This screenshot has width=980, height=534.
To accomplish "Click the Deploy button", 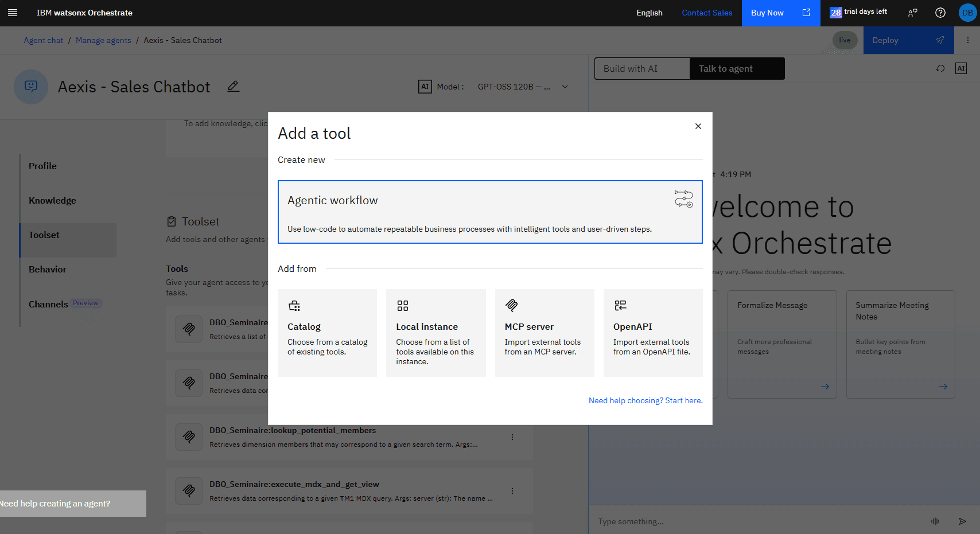I will coord(908,40).
